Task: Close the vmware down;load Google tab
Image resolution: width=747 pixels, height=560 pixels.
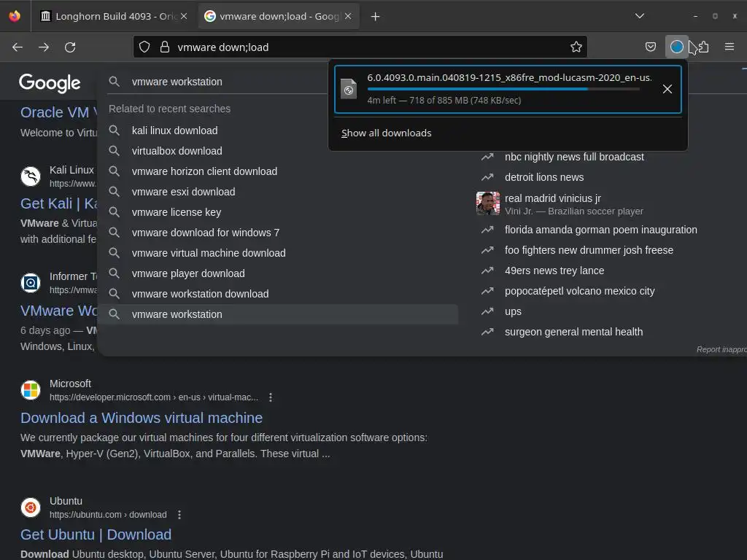Action: click(348, 16)
